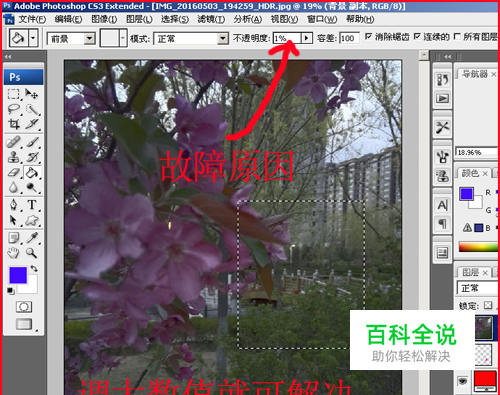Open the 窗口(W) menu
500x395 pixels.
click(322, 19)
